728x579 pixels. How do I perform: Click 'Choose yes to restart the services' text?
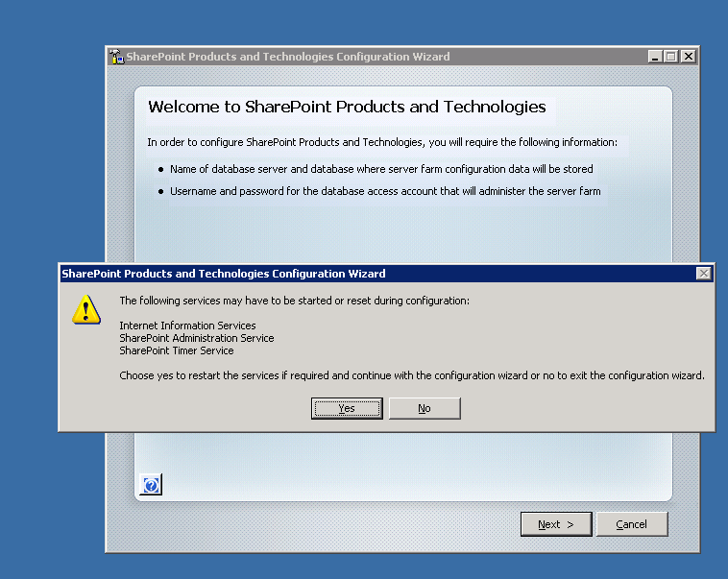[412, 375]
